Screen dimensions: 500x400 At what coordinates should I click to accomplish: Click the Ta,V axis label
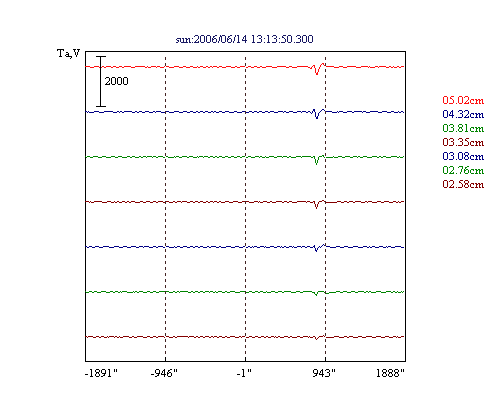coord(68,53)
